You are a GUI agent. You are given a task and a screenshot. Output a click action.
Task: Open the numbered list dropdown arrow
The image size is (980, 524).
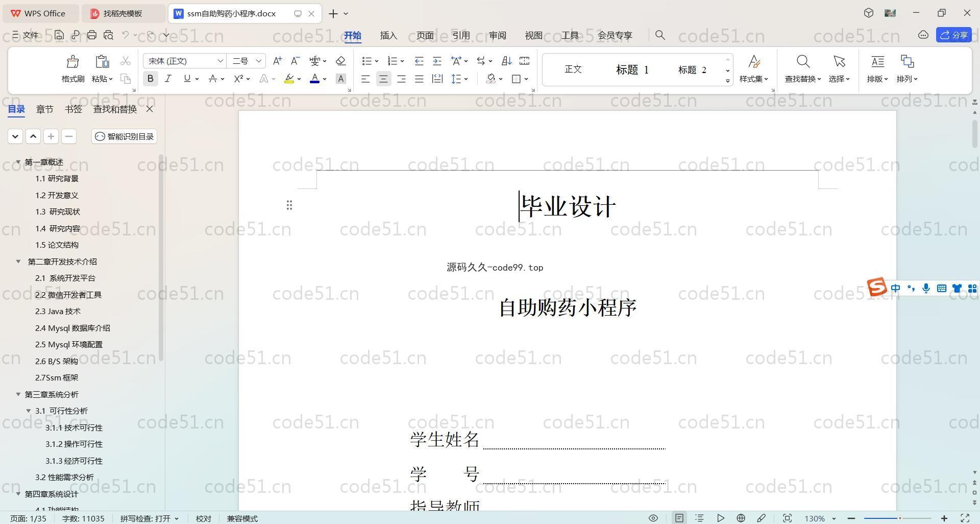point(402,61)
